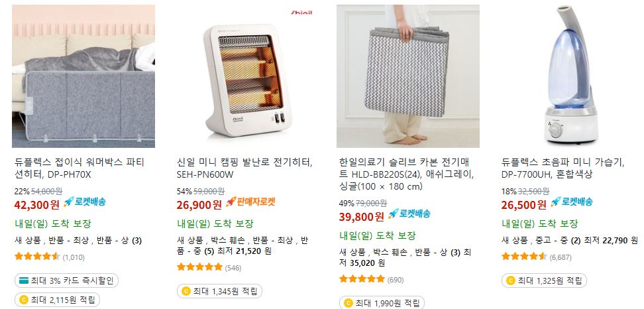Open 듀플렉스 초음파 미니 가습기 title link

pyautogui.click(x=563, y=168)
